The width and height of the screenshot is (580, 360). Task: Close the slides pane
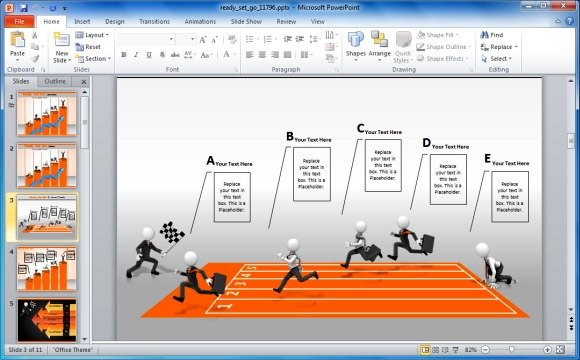click(x=84, y=82)
